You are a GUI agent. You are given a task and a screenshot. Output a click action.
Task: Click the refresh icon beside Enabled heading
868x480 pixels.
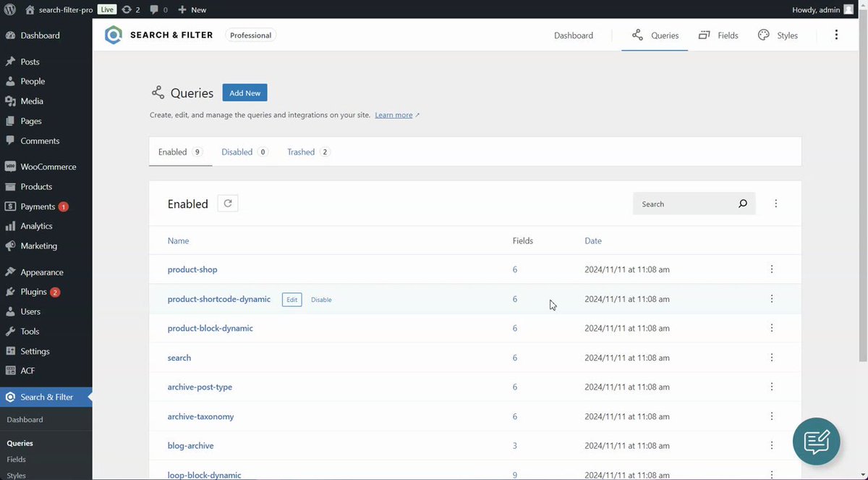228,203
